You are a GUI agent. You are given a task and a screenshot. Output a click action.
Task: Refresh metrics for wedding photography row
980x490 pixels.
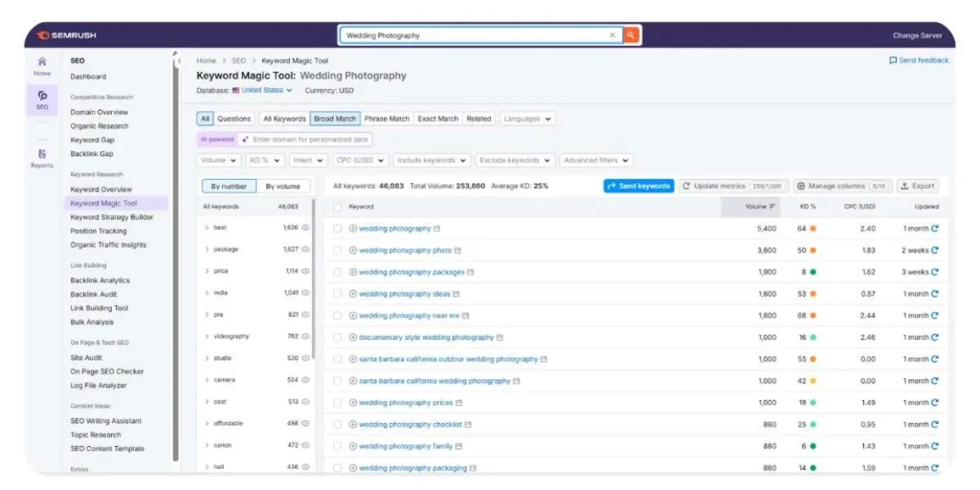(935, 229)
